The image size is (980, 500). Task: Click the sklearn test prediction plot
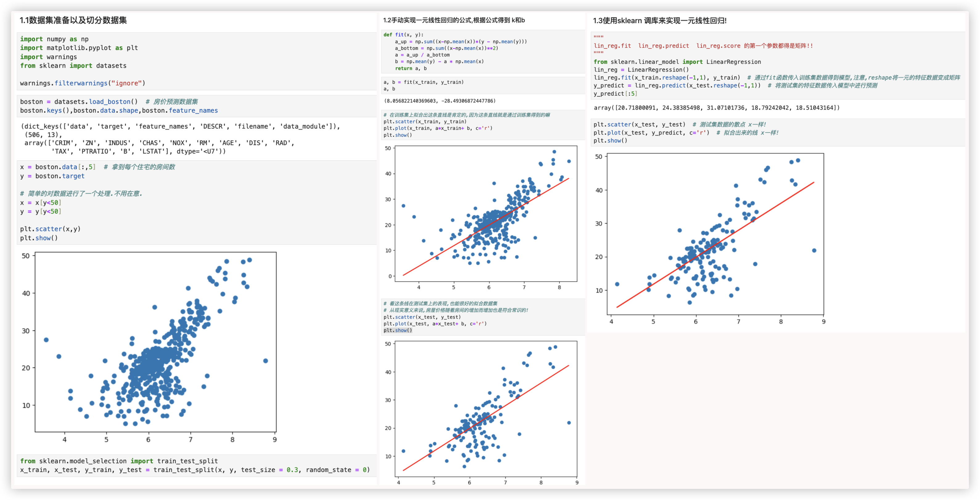coord(715,234)
